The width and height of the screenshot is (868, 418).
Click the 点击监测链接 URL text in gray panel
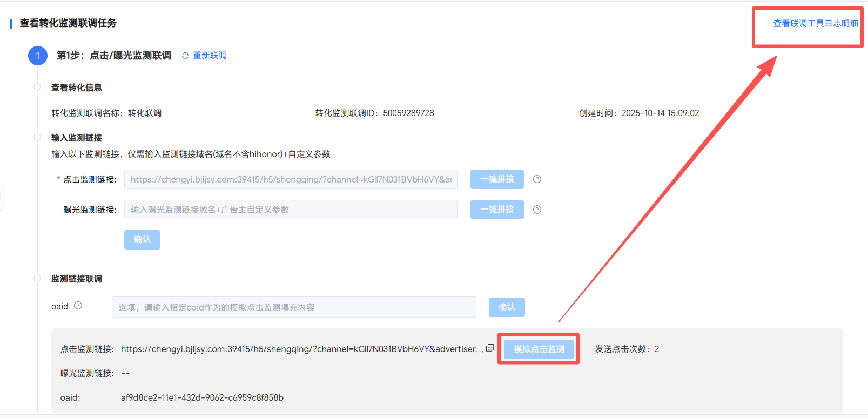(301, 349)
